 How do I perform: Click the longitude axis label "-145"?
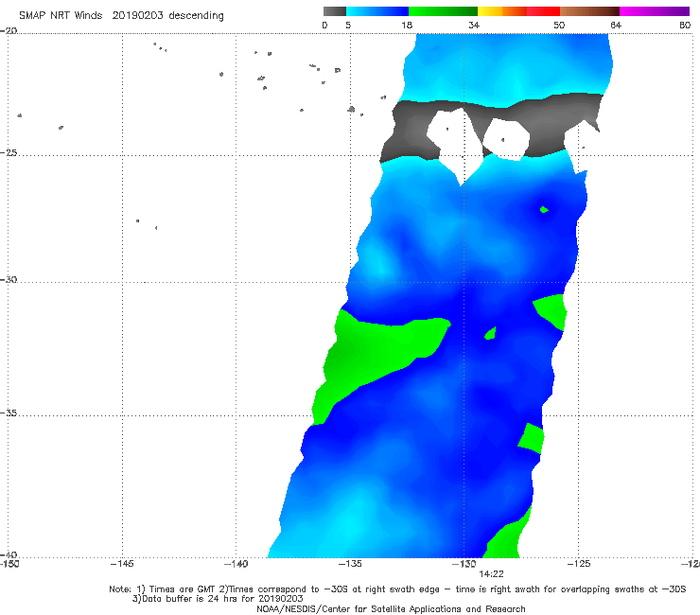(x=122, y=564)
